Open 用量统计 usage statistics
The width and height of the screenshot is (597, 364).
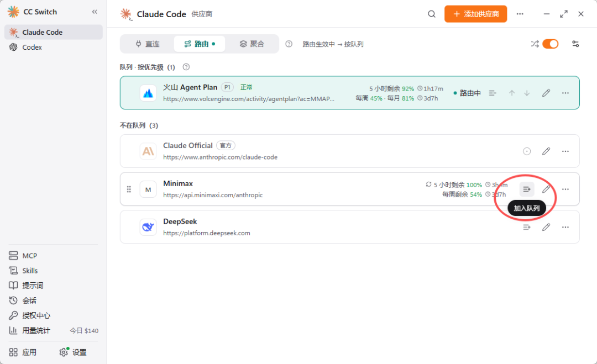(x=30, y=330)
